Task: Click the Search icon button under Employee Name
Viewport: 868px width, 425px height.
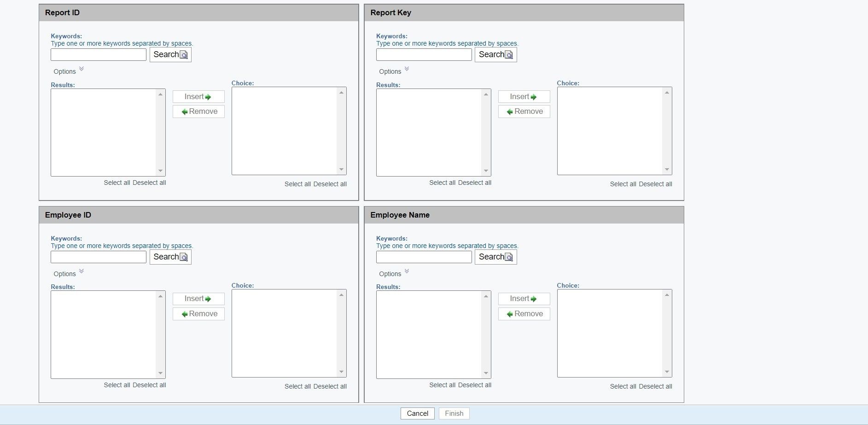Action: pyautogui.click(x=495, y=257)
